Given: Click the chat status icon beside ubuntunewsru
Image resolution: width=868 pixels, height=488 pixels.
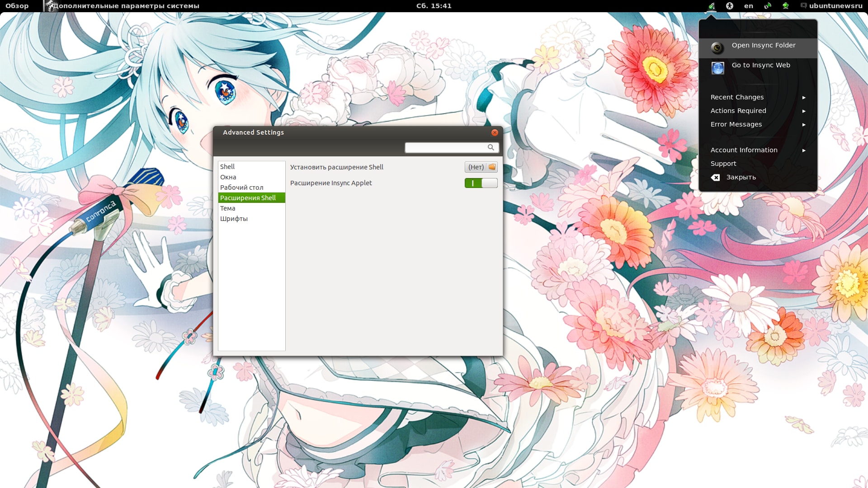Looking at the screenshot, I should (x=803, y=6).
